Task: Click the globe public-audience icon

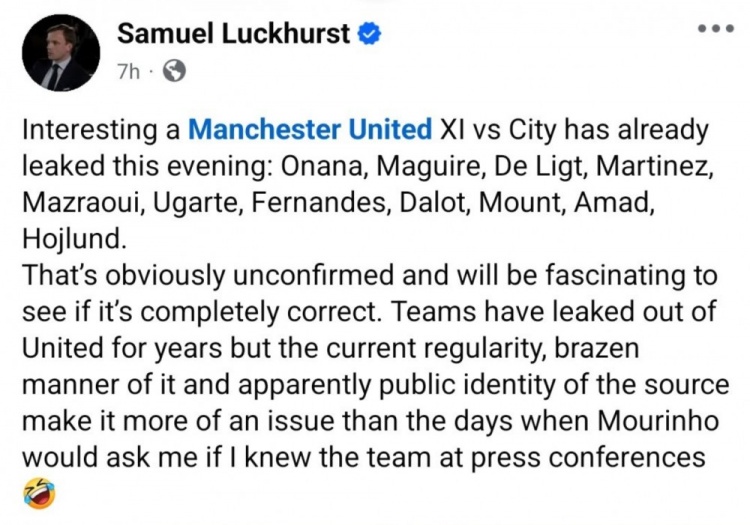Action: (173, 71)
